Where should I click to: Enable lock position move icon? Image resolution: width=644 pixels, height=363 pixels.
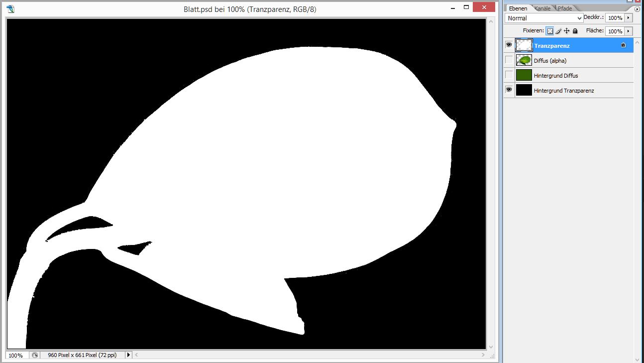click(x=567, y=31)
